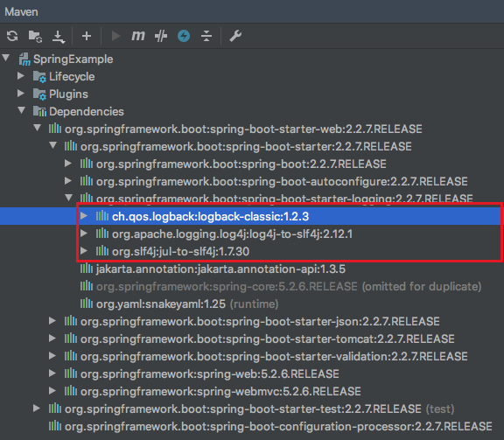Click the Add Maven Projects plus icon

87,36
